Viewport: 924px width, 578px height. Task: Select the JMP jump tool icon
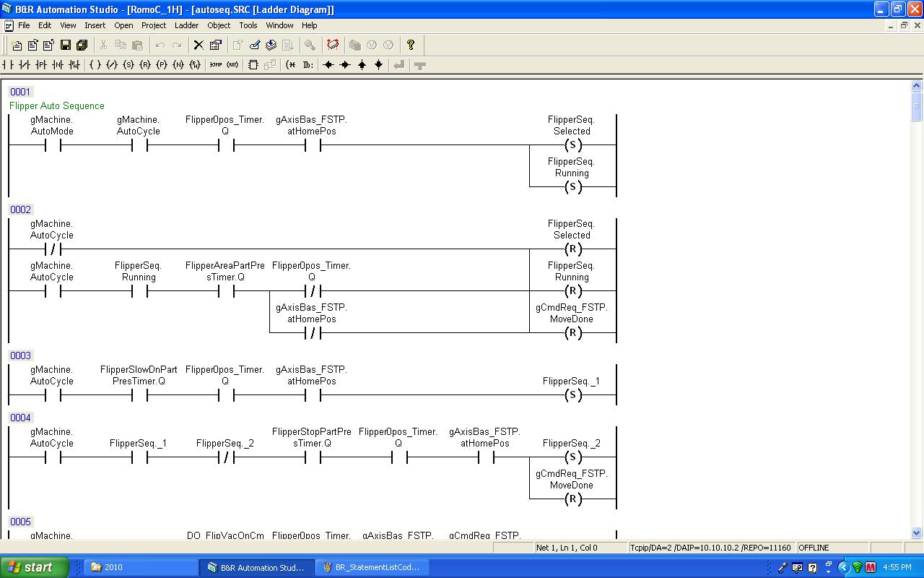(216, 65)
